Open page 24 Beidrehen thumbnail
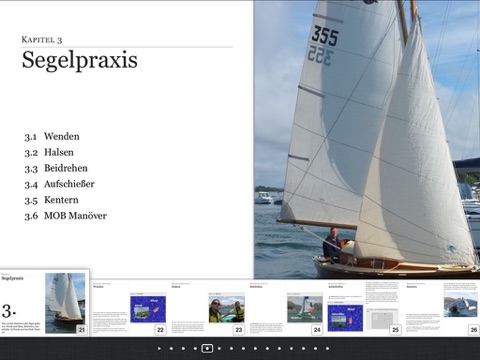Screen dimensions: 480x360 (286, 308)
